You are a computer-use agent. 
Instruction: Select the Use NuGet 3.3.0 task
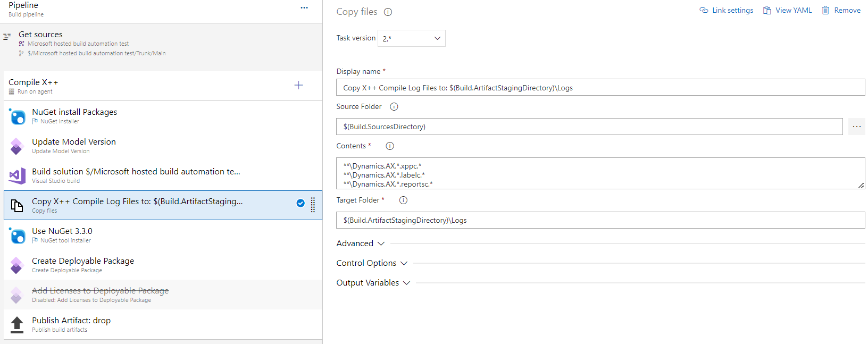(163, 236)
